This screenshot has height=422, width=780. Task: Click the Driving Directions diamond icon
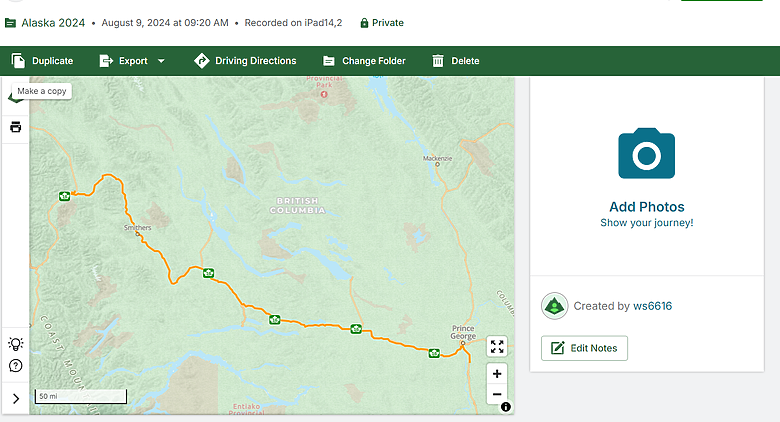coord(201,61)
